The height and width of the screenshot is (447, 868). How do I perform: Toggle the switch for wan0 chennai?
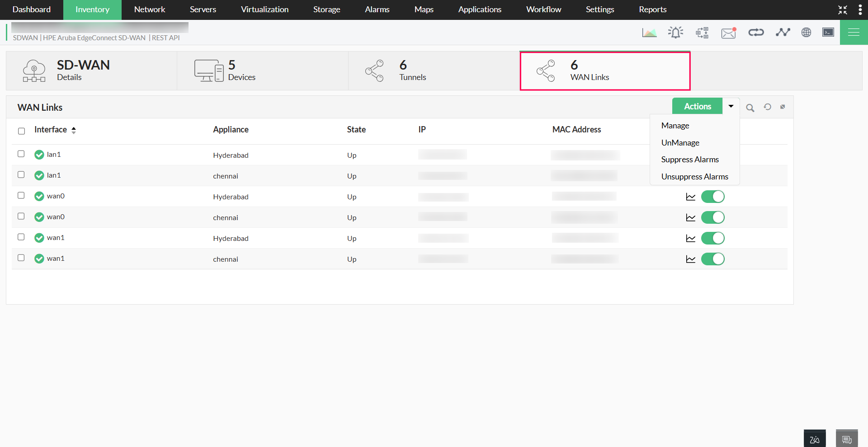(713, 217)
